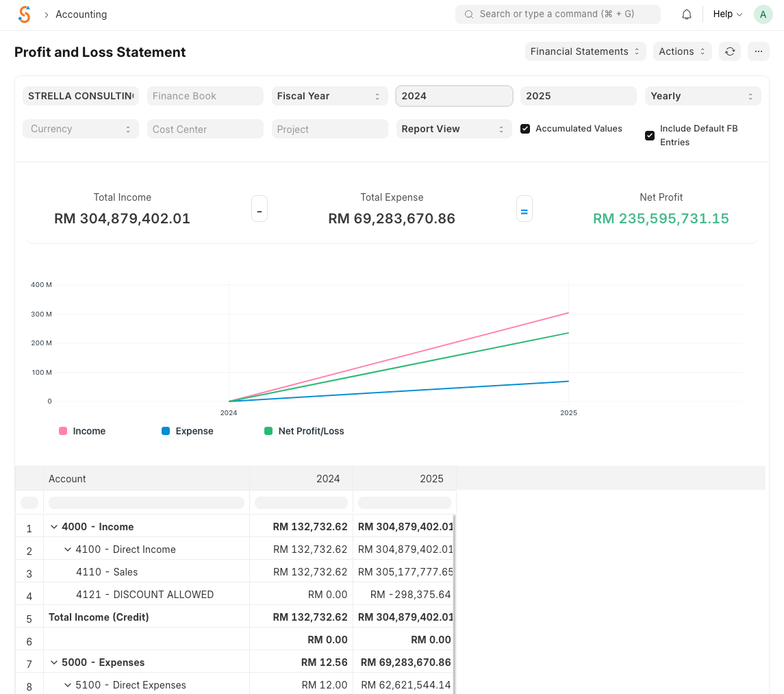Go to Accounting breadcrumb link
The height and width of the screenshot is (694, 784).
click(81, 14)
